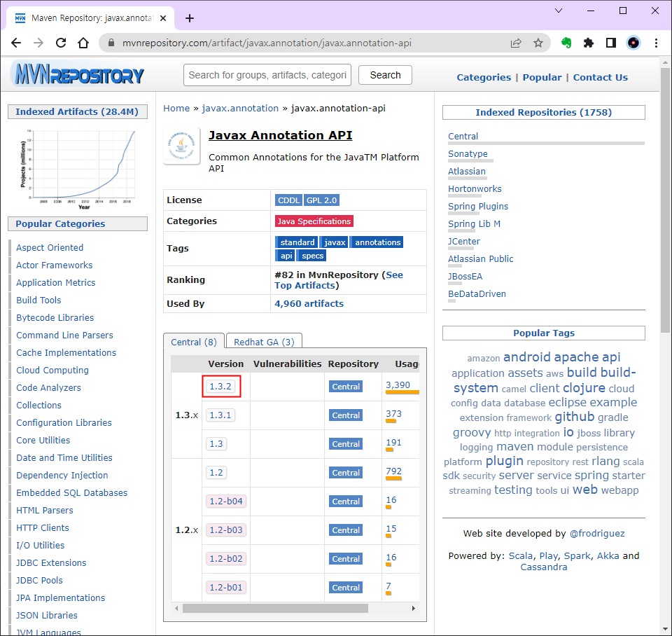This screenshot has height=636, width=672.
Task: Click the CDDL license badge
Action: pyautogui.click(x=288, y=200)
